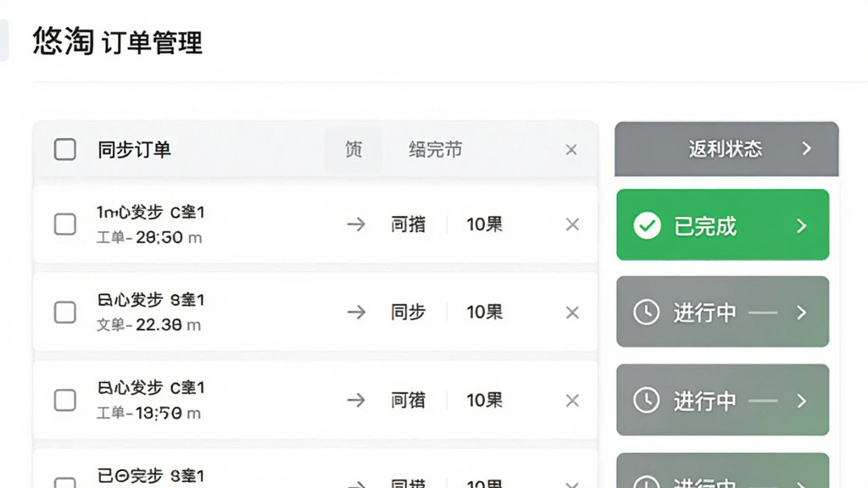Open chevron on 进行中 beside row 工单-13:50 m

(x=802, y=401)
